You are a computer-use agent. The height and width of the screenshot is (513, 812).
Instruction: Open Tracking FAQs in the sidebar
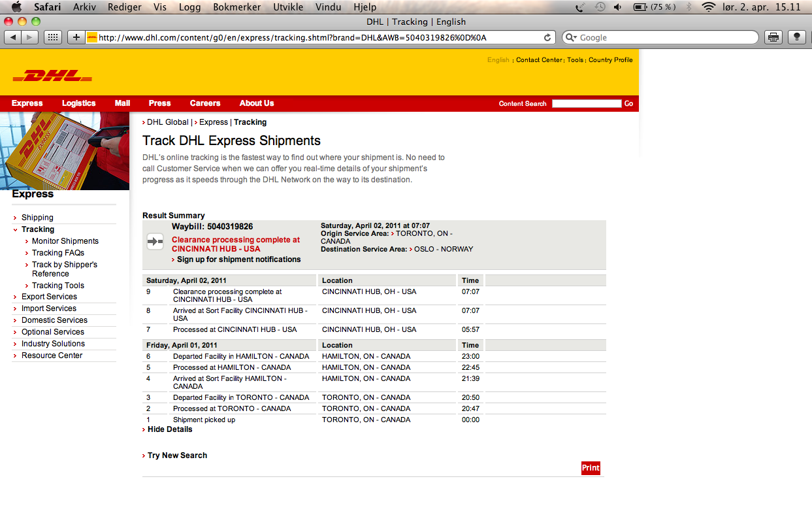(58, 253)
